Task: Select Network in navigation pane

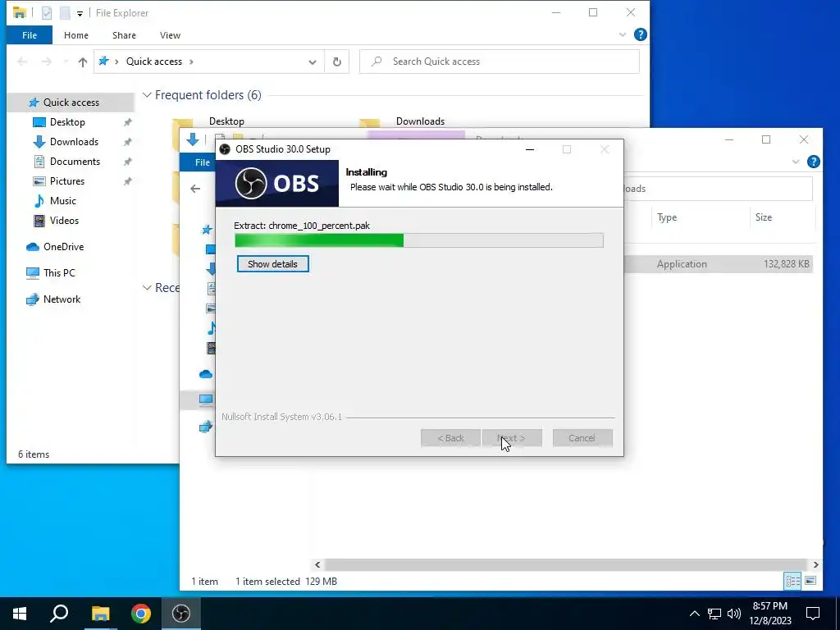Action: pyautogui.click(x=62, y=299)
